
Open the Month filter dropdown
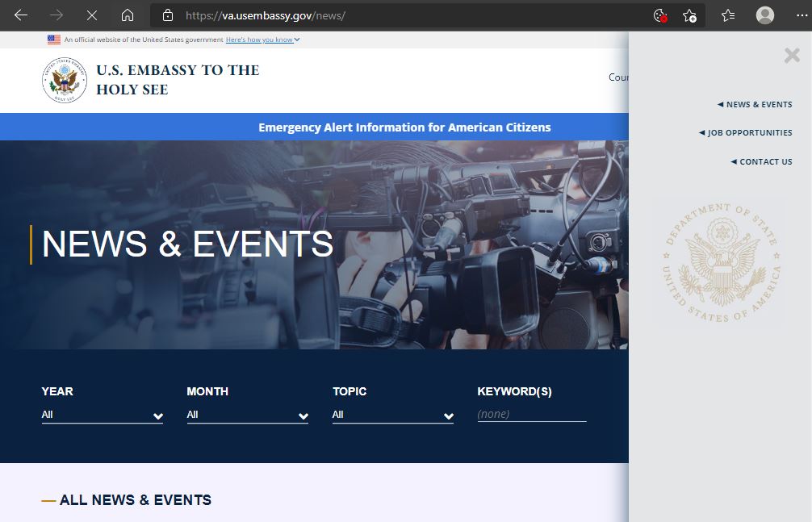(x=248, y=415)
